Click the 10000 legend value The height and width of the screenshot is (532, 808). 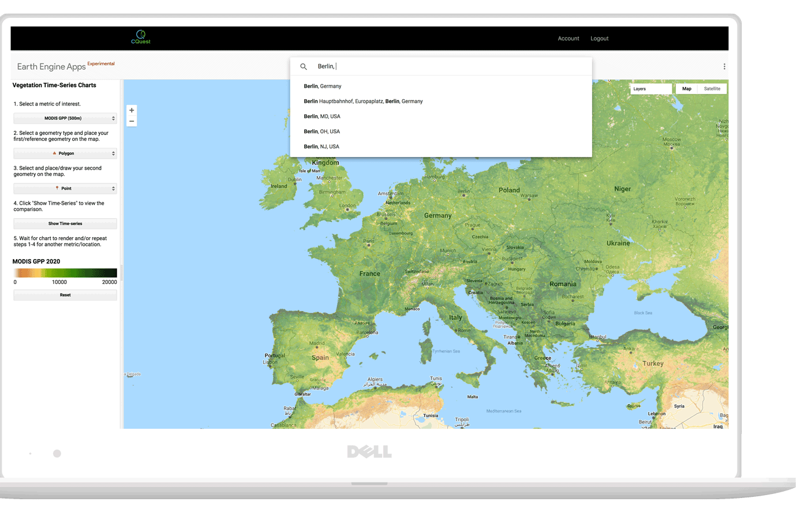click(59, 282)
